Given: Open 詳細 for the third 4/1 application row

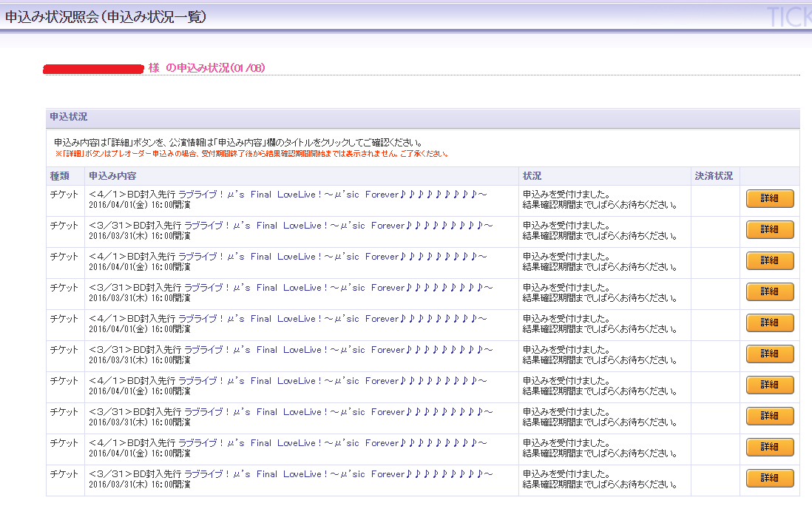Looking at the screenshot, I should coord(770,323).
